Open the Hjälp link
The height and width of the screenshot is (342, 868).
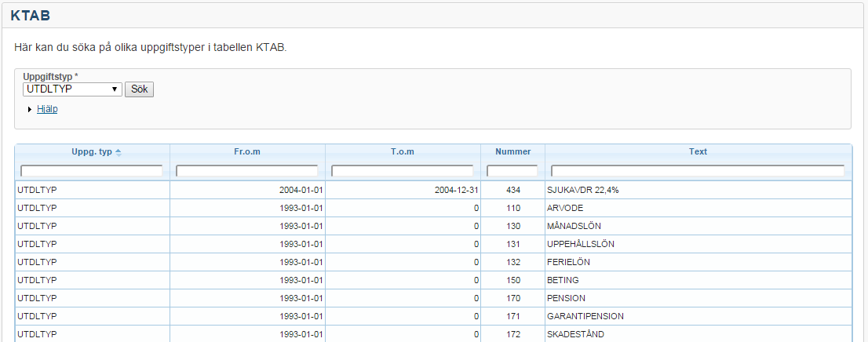47,109
